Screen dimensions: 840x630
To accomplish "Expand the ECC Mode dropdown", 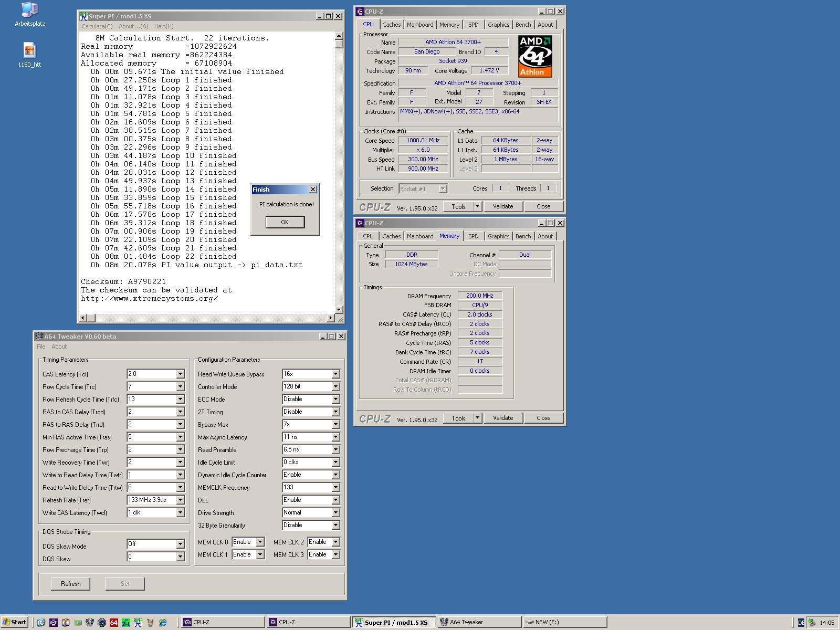I will (x=335, y=399).
